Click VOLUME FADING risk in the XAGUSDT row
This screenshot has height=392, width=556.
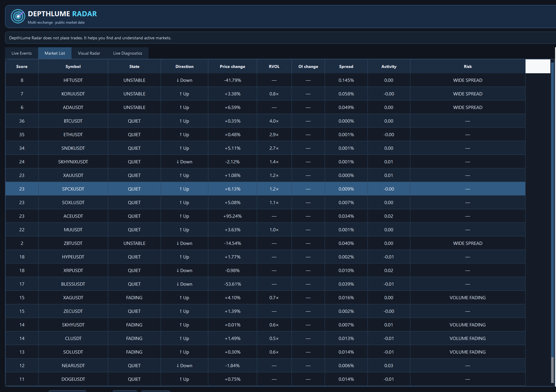[468, 298]
